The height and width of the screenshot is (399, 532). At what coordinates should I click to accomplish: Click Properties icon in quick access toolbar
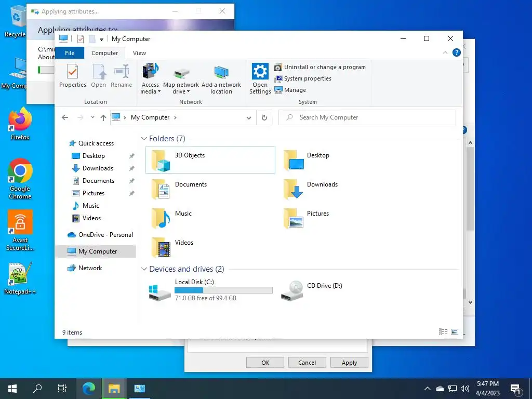click(81, 39)
